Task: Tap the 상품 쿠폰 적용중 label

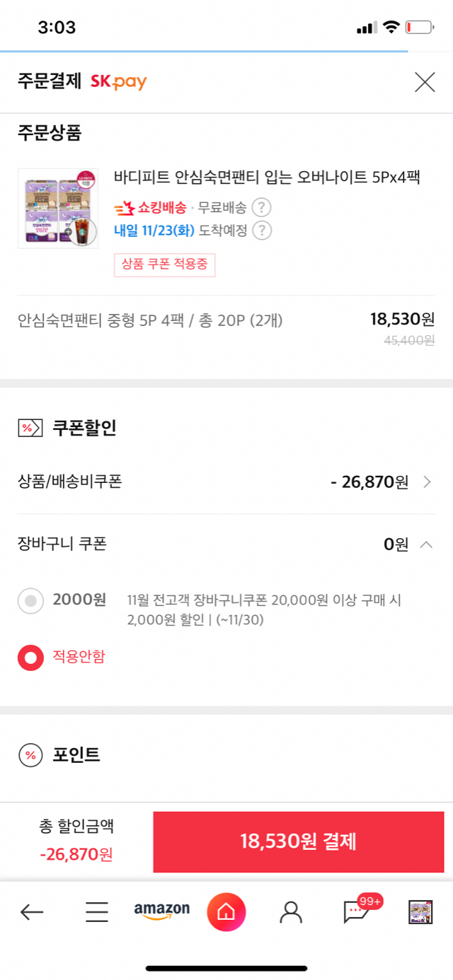Action: click(164, 265)
